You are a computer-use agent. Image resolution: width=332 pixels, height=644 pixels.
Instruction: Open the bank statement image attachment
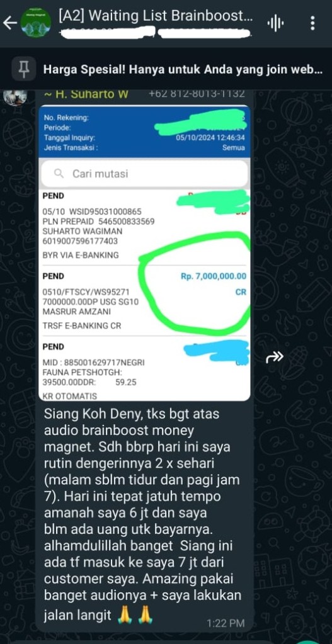(x=145, y=253)
